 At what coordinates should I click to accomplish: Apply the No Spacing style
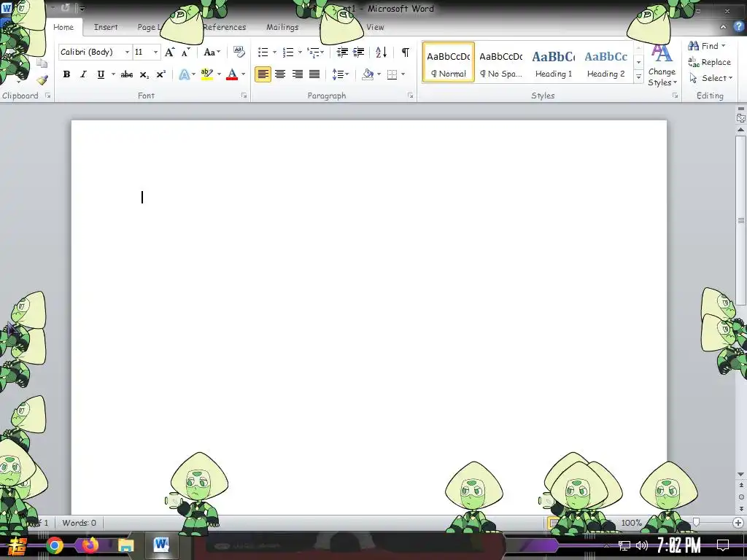tap(500, 63)
